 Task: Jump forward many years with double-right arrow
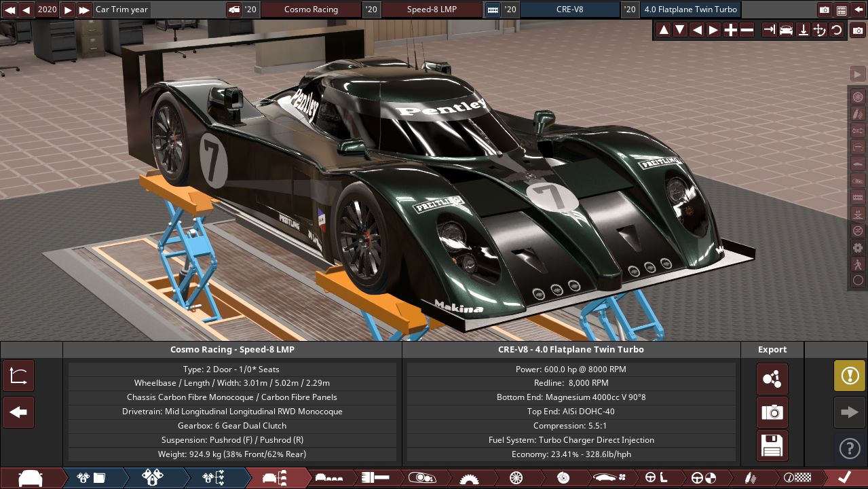click(x=84, y=10)
